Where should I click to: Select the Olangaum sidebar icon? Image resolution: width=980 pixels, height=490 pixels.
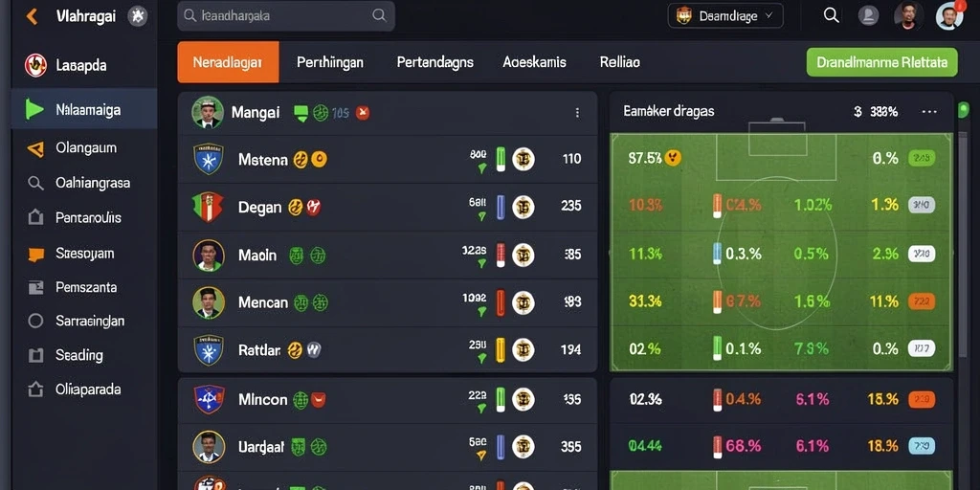click(35, 148)
